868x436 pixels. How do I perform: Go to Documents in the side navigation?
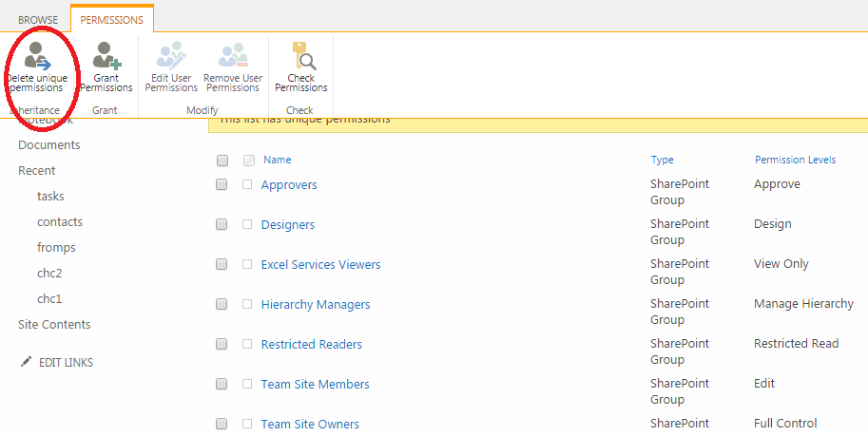49,145
